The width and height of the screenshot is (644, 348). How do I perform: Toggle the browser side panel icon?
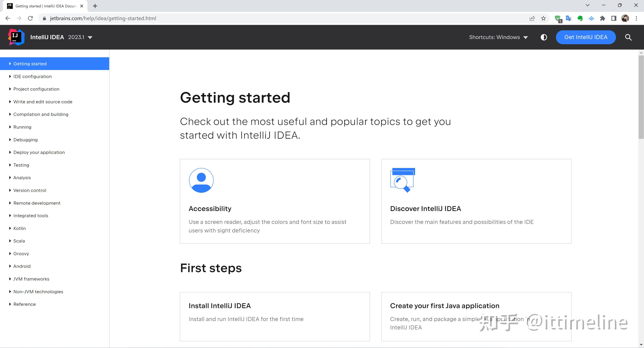613,18
